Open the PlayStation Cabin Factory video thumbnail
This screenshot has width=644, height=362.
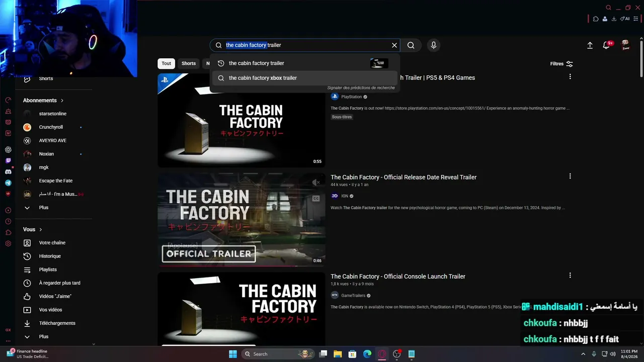(x=242, y=120)
